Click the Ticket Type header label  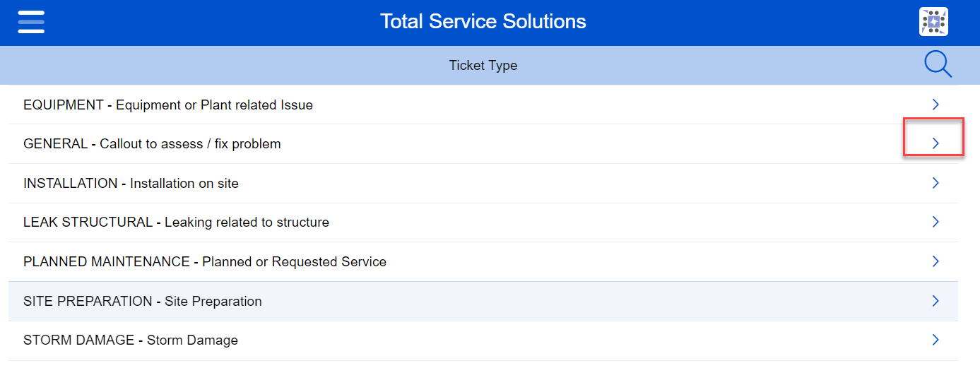point(483,66)
